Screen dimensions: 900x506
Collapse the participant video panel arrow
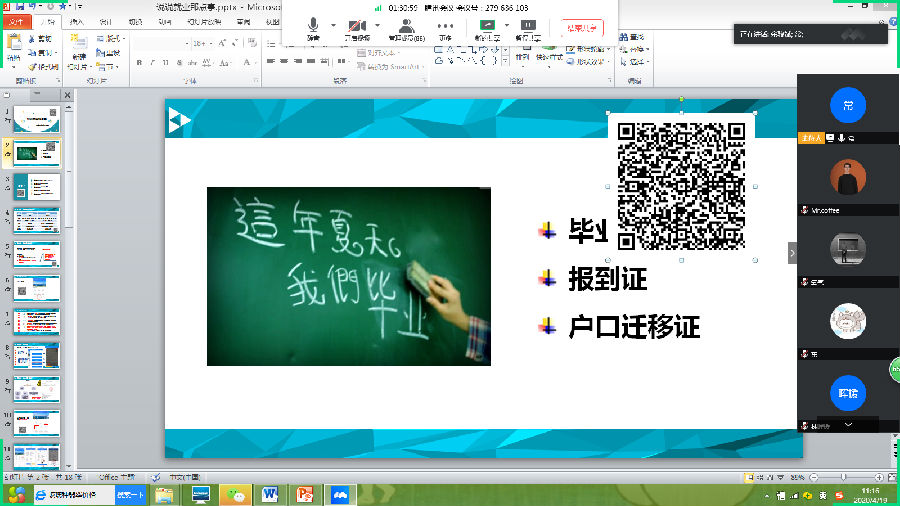point(792,254)
